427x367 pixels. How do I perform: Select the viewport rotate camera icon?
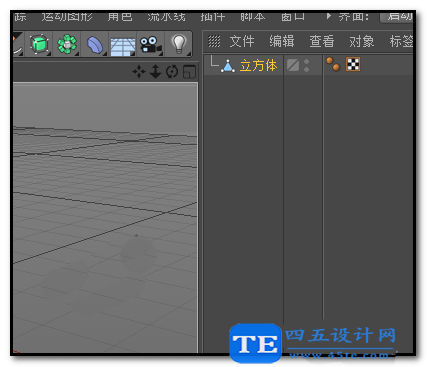172,72
